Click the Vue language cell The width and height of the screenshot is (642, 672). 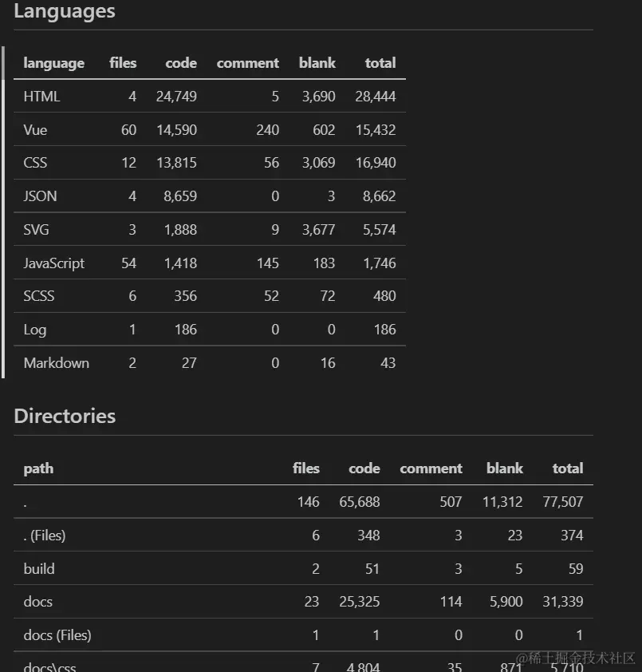pos(35,130)
